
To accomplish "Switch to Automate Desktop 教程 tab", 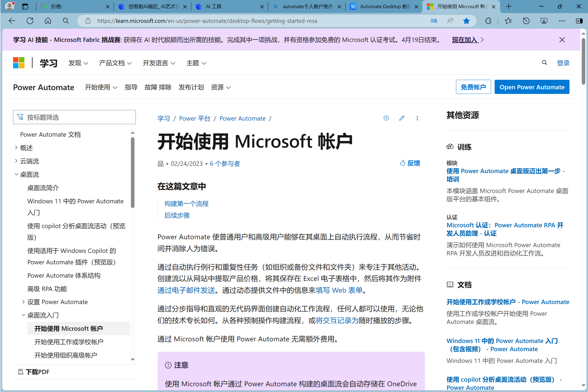I will coord(384,7).
